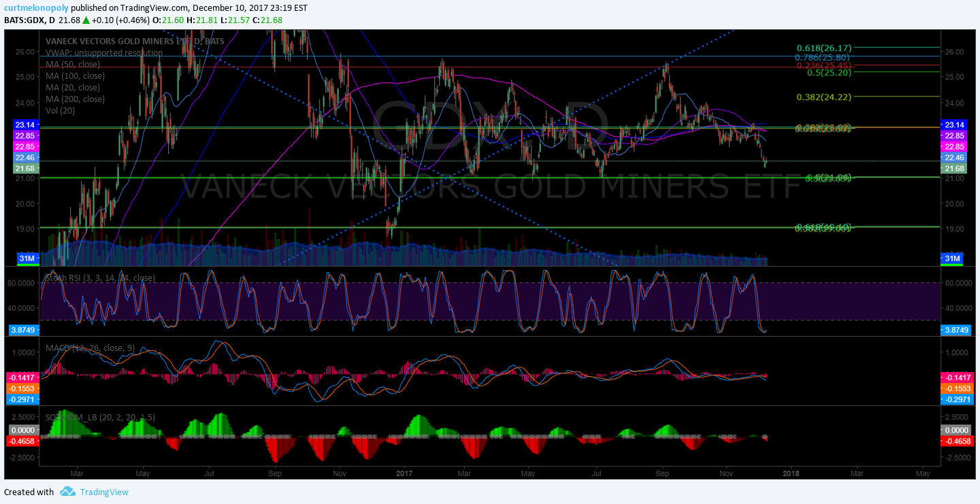
Task: Select the MA (50, close) legend
Action: [73, 64]
